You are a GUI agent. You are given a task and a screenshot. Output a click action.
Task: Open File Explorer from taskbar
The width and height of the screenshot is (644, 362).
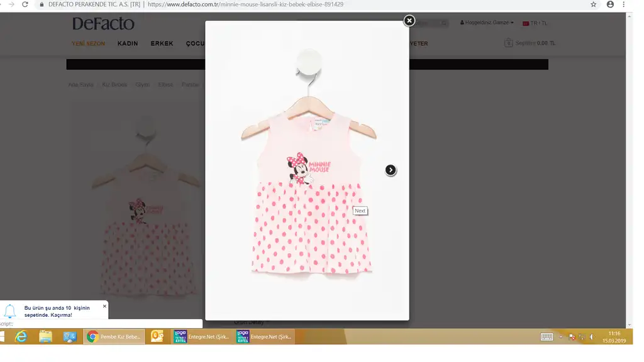click(x=45, y=337)
